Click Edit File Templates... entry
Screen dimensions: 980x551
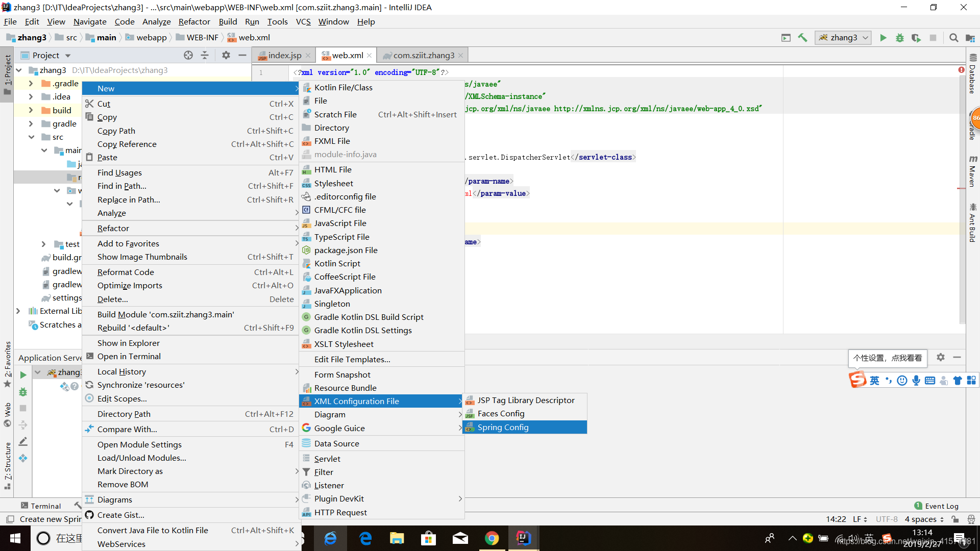click(382, 359)
